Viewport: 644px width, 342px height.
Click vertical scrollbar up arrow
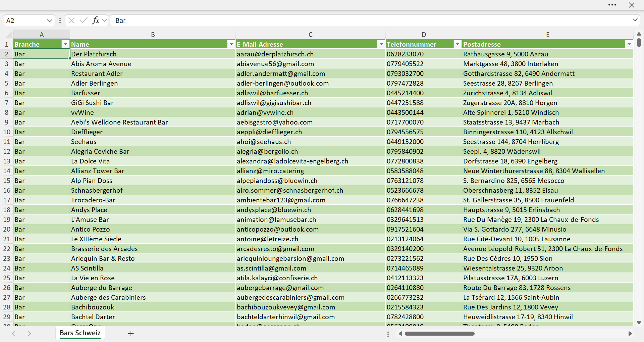(639, 34)
